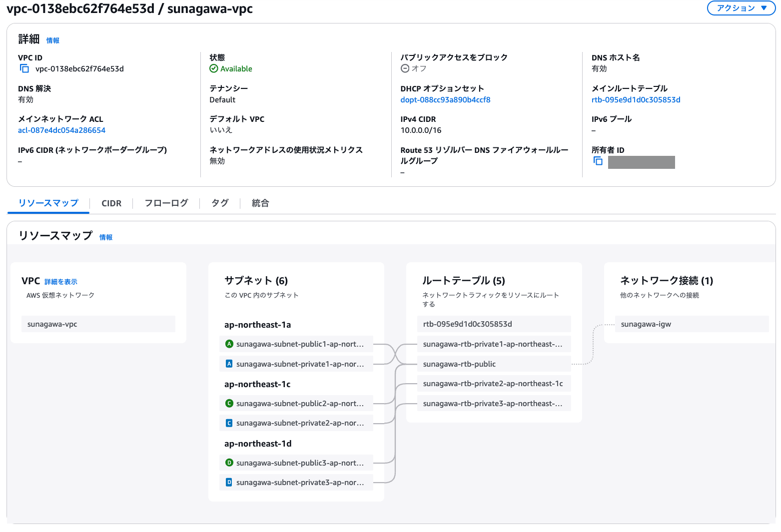
Task: Select sunagawa-vpc in the VPC card
Action: coord(98,324)
